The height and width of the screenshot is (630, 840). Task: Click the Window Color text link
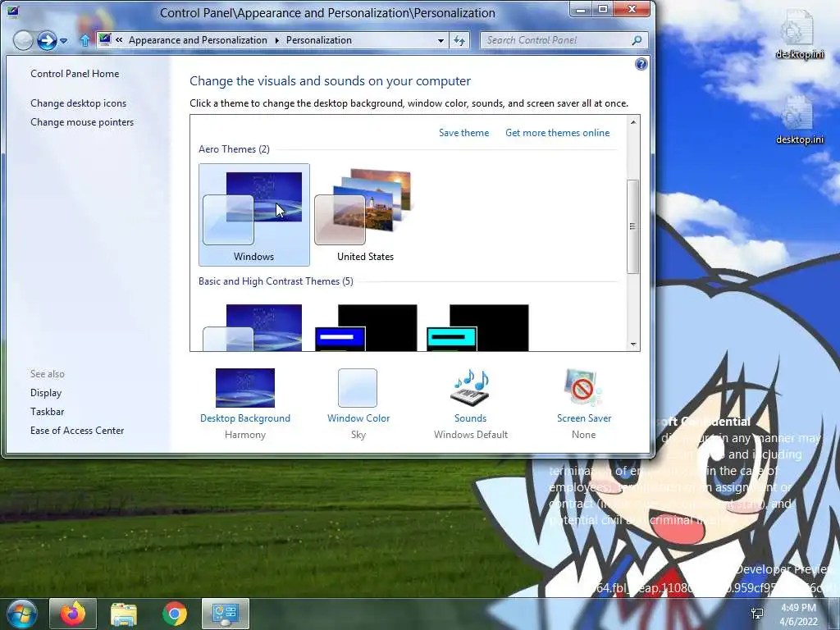[x=358, y=418]
